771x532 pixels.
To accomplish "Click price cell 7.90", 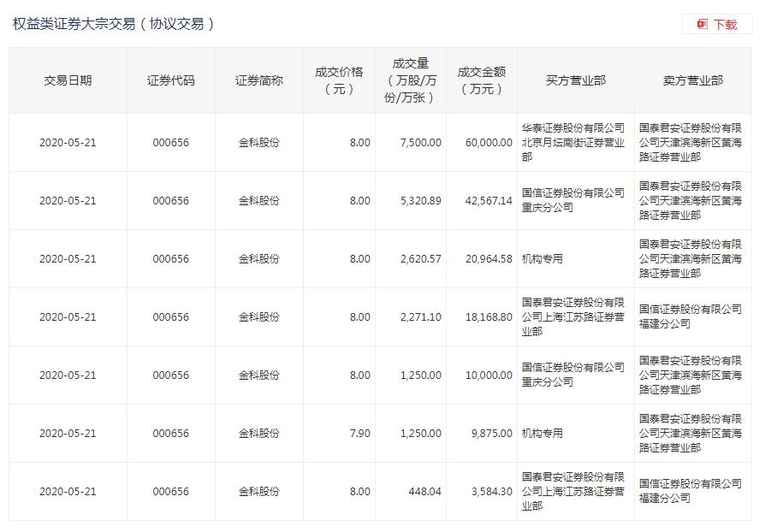I will [x=360, y=433].
